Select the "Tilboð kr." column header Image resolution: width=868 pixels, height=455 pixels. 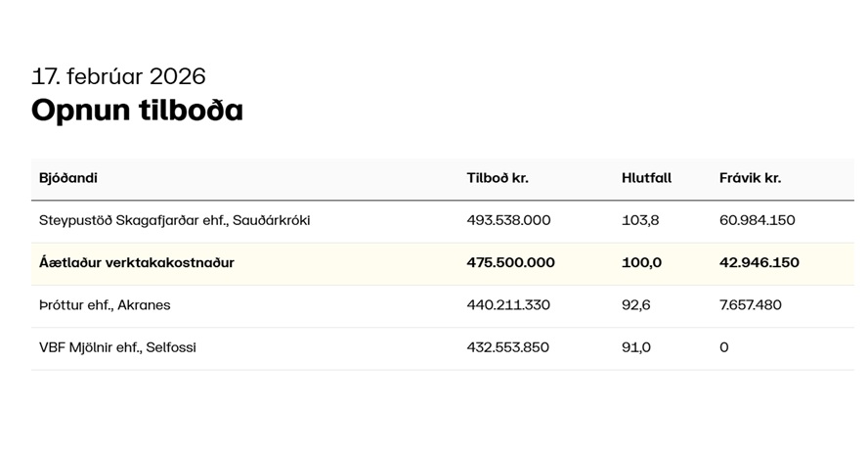[498, 178]
